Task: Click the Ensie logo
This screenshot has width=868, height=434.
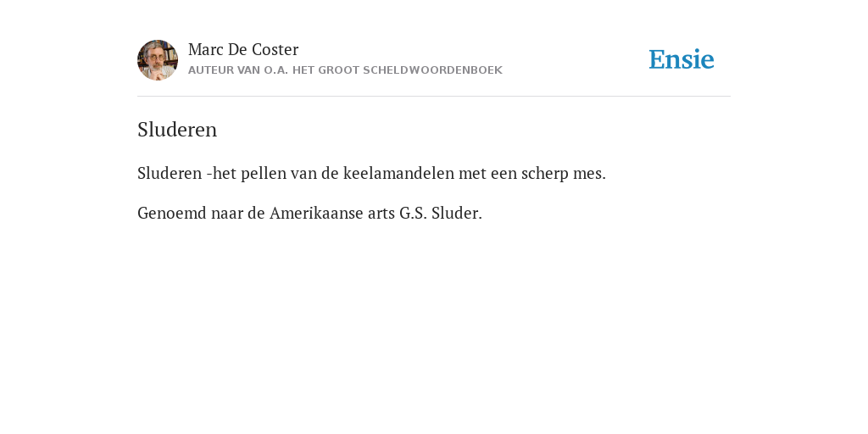Action: [682, 59]
